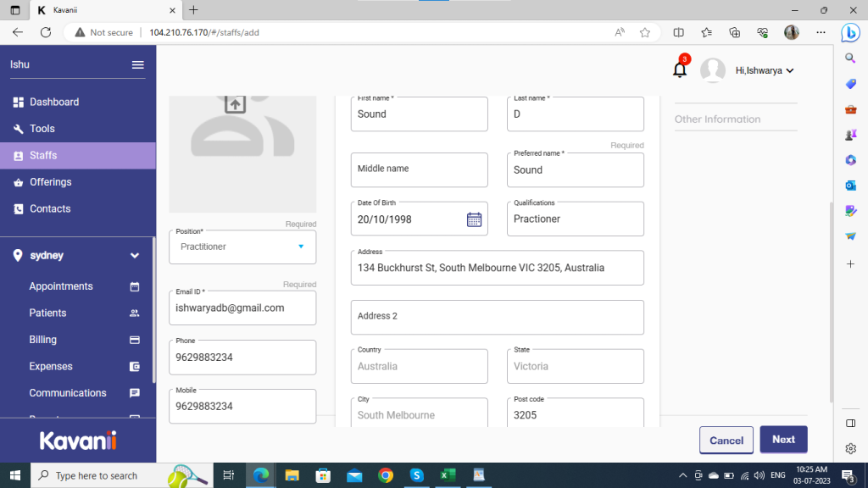Viewport: 868px width, 488px height.
Task: Click the Cancel button
Action: tap(726, 440)
